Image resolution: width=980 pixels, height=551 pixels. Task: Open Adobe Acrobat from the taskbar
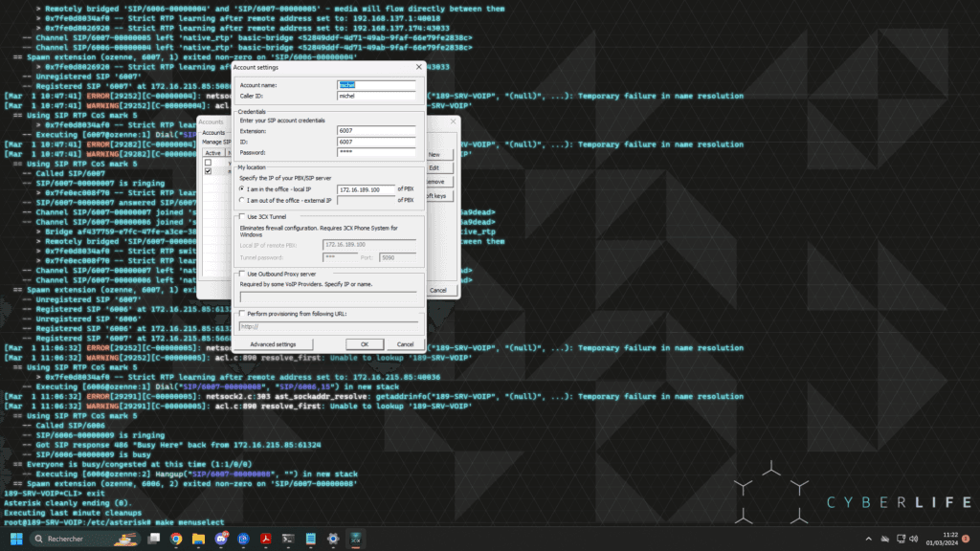pos(266,540)
